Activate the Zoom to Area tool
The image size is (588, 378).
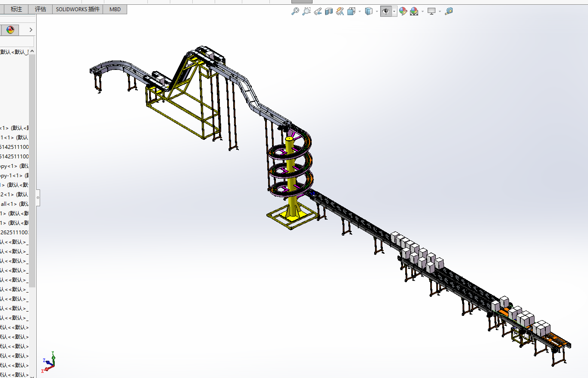click(306, 11)
